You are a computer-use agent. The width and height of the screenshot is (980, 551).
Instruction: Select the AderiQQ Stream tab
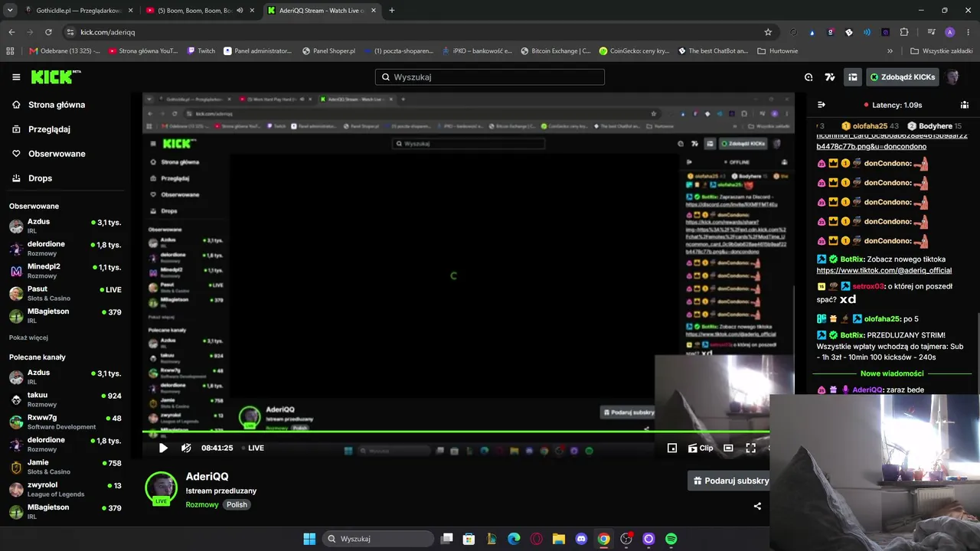(322, 11)
